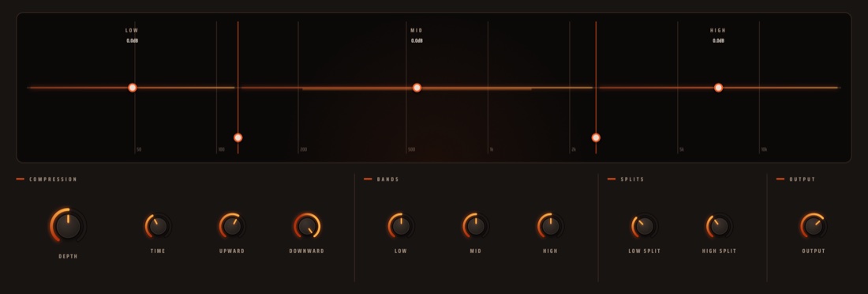This screenshot has width=868, height=294.
Task: Select the MID band gain node in graph
Action: coord(417,88)
